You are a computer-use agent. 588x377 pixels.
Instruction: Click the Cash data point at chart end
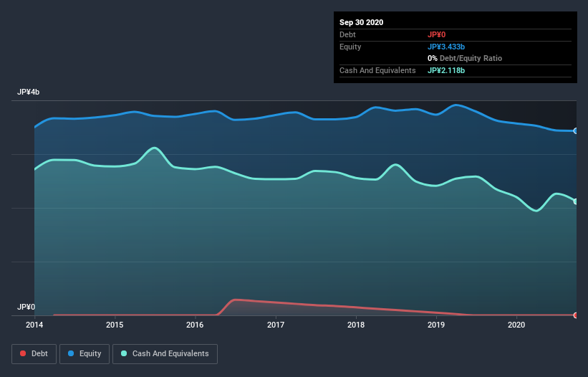pyautogui.click(x=576, y=202)
